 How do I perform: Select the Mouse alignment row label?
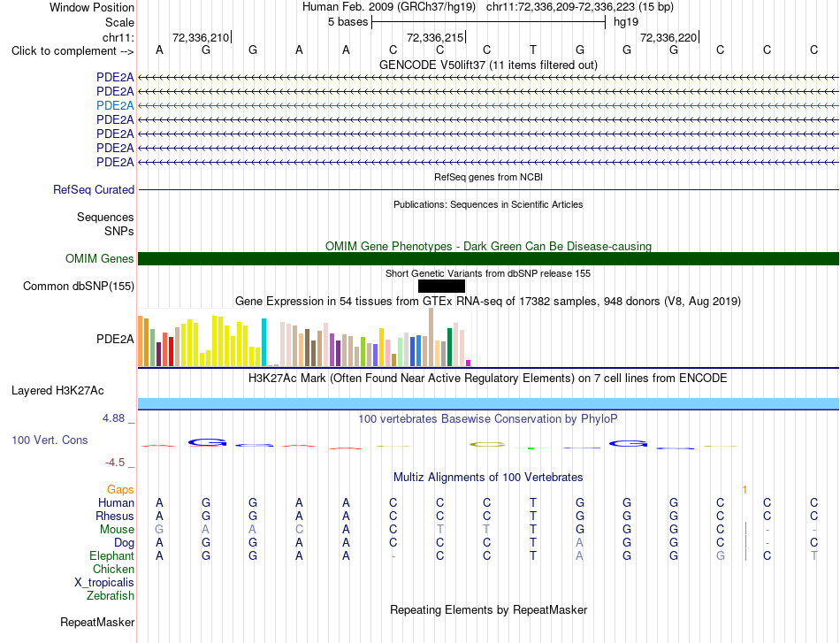coord(117,530)
